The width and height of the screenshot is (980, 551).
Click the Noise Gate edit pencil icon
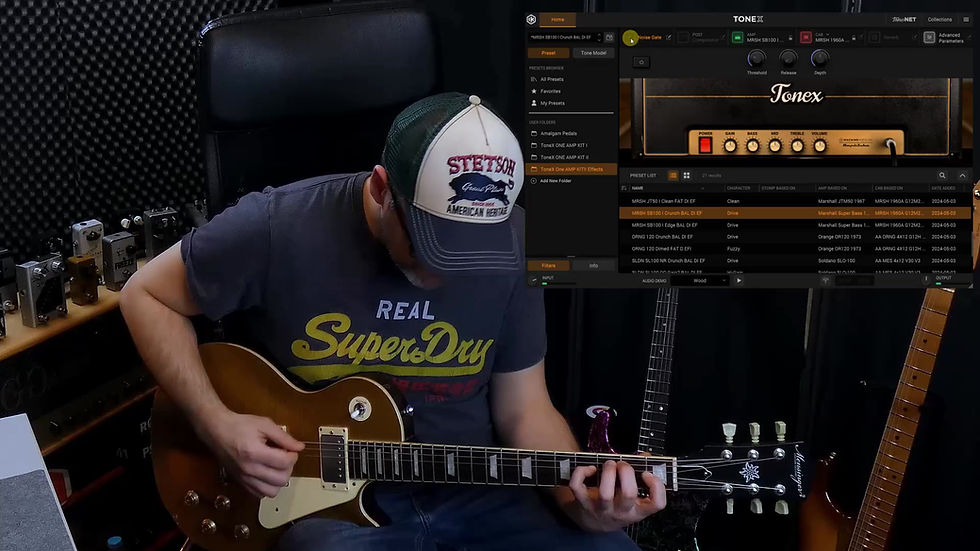tap(668, 37)
